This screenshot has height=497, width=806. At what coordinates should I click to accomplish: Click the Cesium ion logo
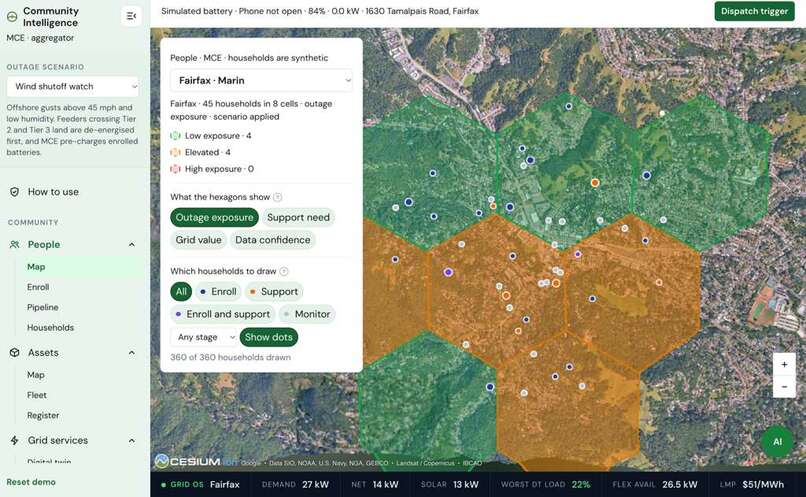click(196, 462)
